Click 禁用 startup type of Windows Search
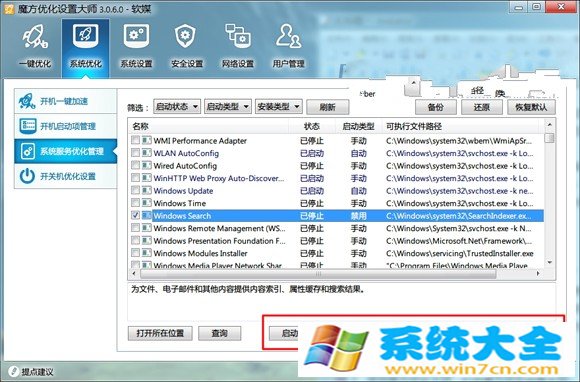Screen dimensions: 580x382 pyautogui.click(x=358, y=216)
